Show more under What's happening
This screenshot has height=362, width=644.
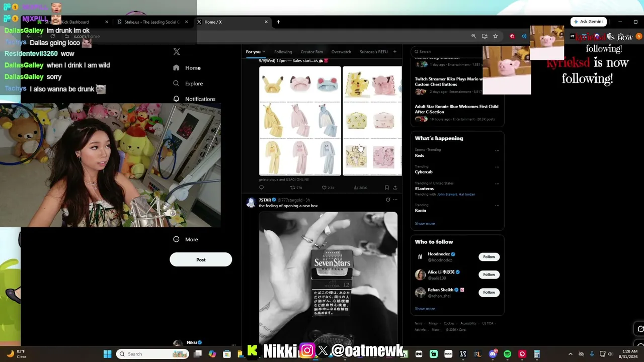[425, 223]
